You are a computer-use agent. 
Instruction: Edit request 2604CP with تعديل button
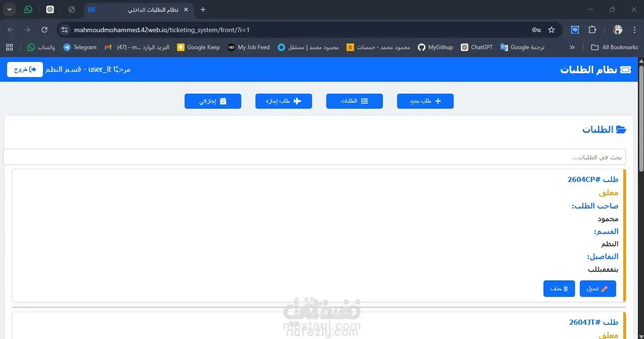tap(598, 288)
